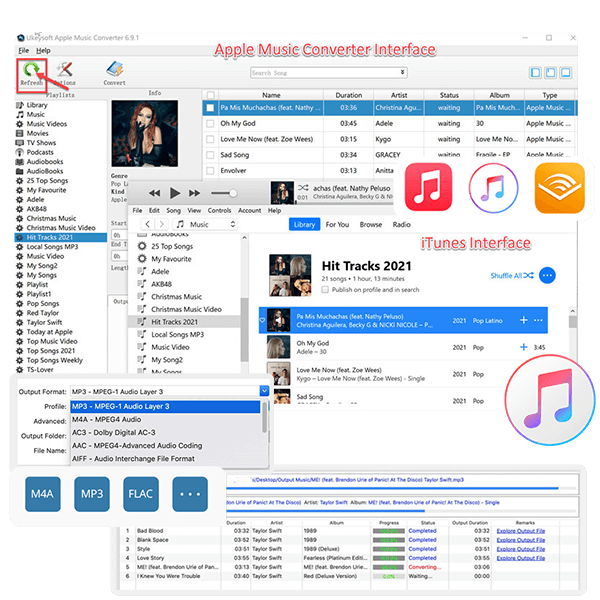Switch to the For You tab

coord(337,225)
